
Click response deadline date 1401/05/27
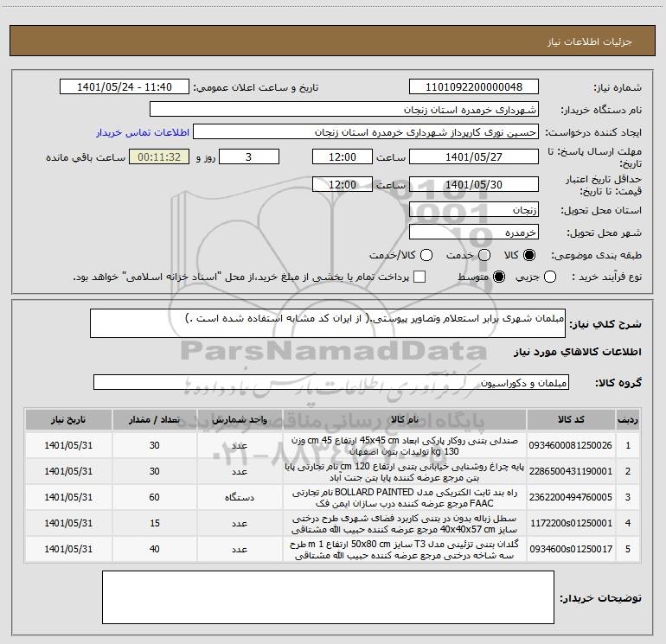tap(474, 156)
